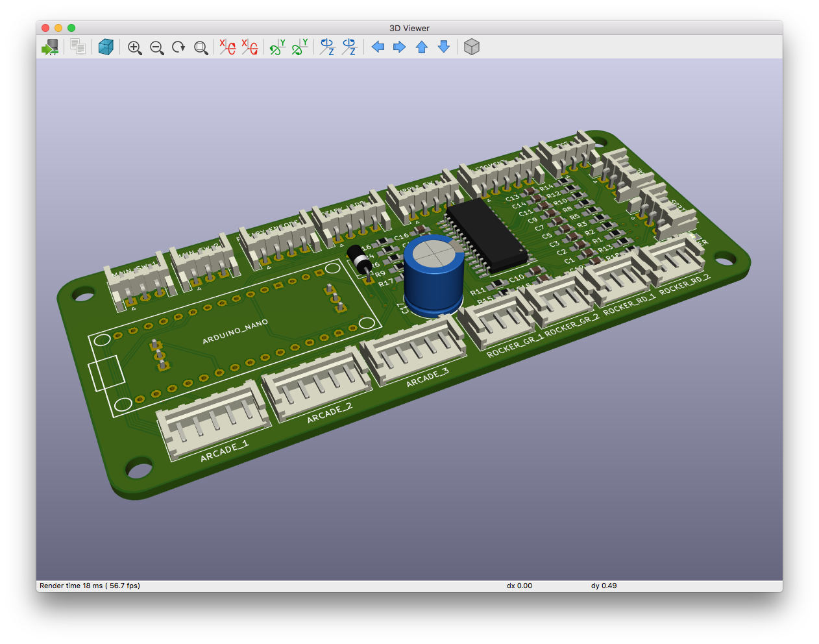The image size is (819, 644).
Task: Zoom in on the 3D board
Action: 134,47
